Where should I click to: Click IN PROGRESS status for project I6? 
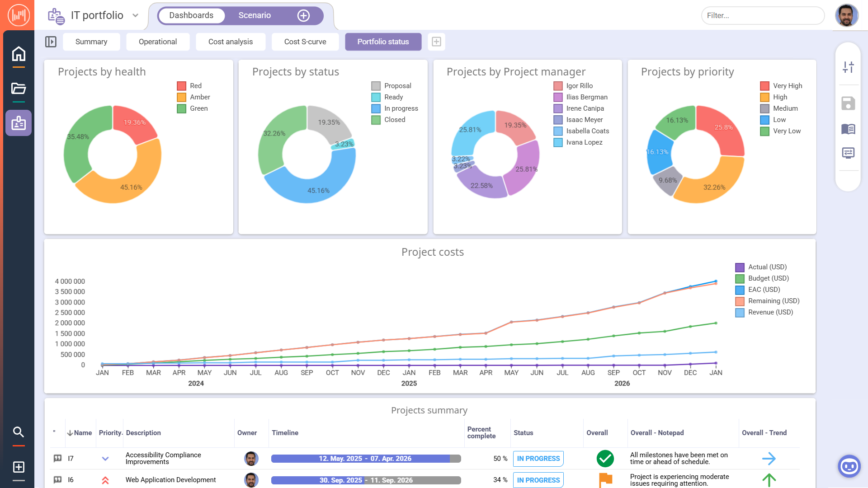tap(538, 480)
